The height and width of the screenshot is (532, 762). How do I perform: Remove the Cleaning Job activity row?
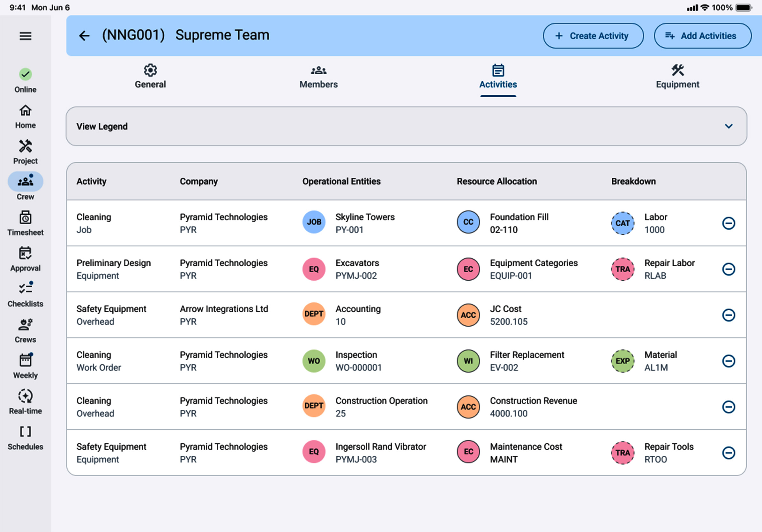pyautogui.click(x=728, y=223)
